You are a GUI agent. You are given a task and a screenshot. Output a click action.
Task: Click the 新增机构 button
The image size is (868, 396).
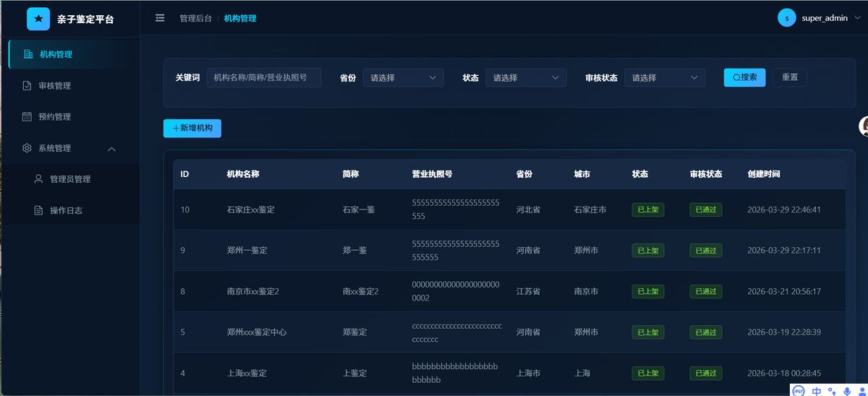[192, 128]
